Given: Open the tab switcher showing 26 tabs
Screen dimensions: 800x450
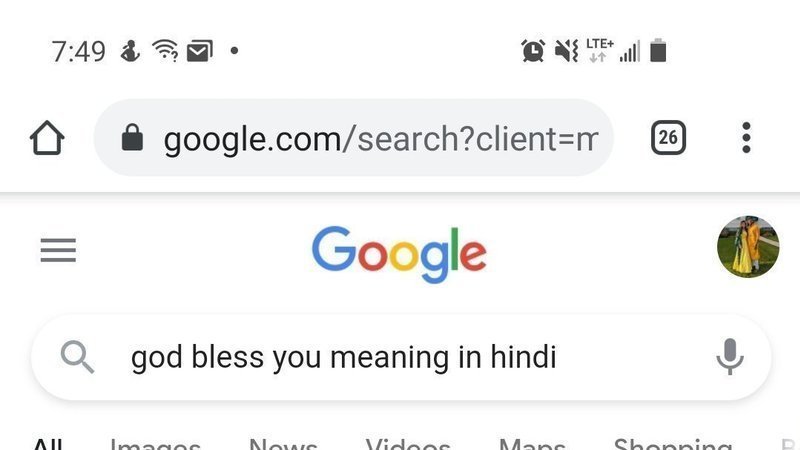Looking at the screenshot, I should click(x=668, y=138).
